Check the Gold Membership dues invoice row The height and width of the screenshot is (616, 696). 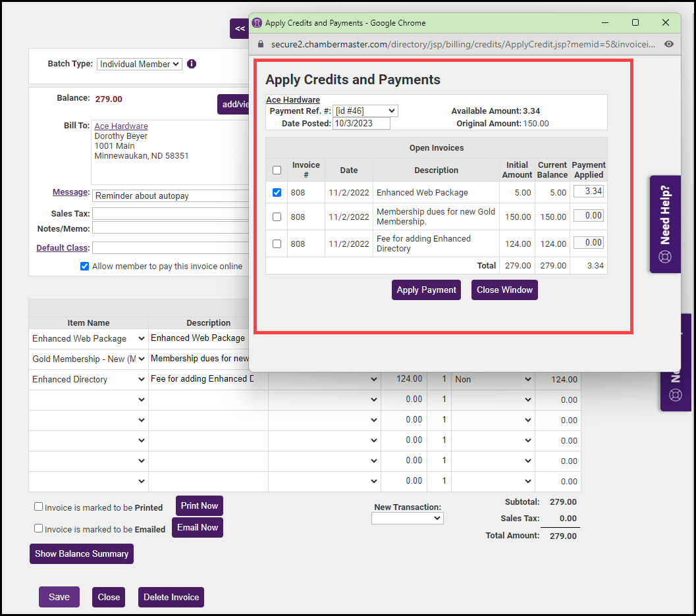pos(277,217)
